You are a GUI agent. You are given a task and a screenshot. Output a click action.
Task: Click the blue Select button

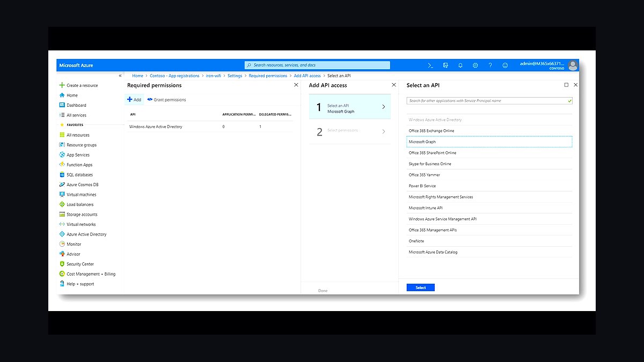pos(421,287)
